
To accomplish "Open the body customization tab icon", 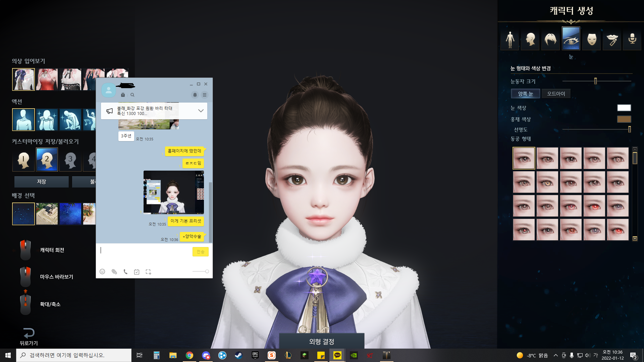I will click(510, 39).
